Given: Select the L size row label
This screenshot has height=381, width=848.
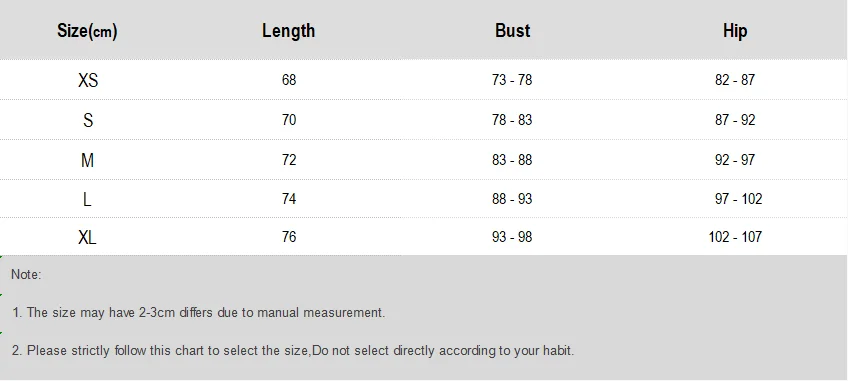Looking at the screenshot, I should [x=87, y=200].
